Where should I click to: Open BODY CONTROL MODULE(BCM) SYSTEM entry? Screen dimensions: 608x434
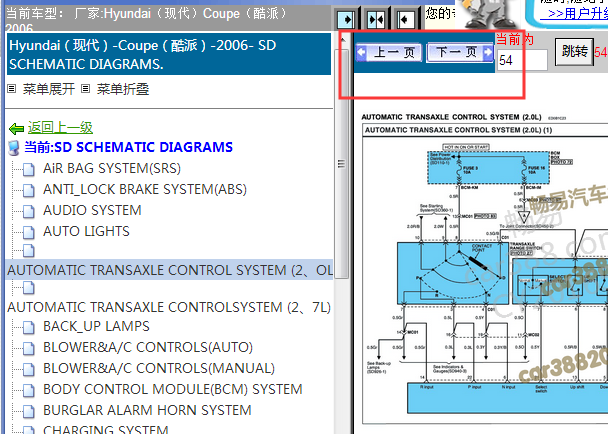click(x=173, y=389)
